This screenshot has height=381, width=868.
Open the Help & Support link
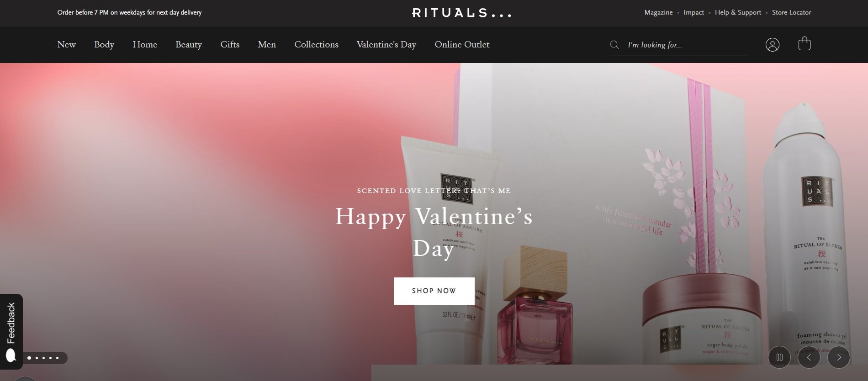point(738,13)
